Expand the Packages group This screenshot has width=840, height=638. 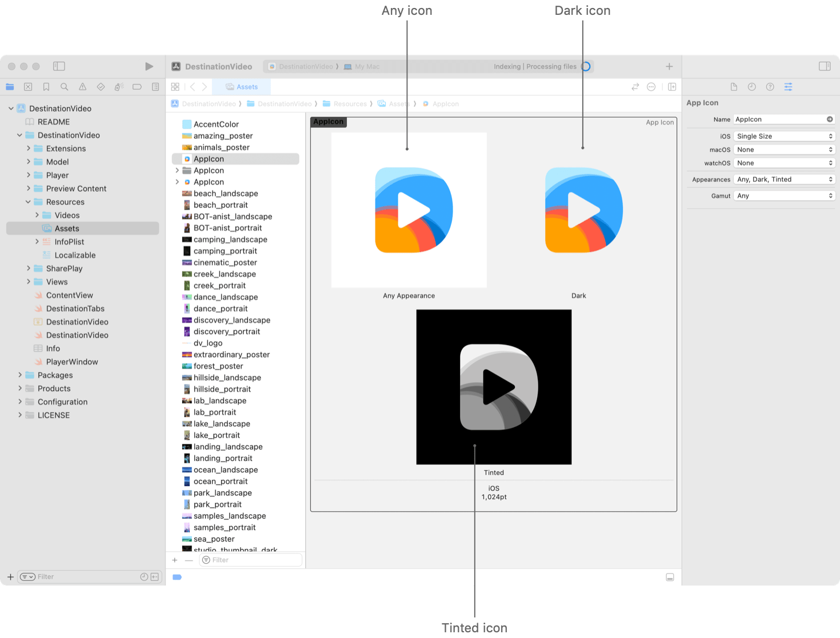(20, 375)
